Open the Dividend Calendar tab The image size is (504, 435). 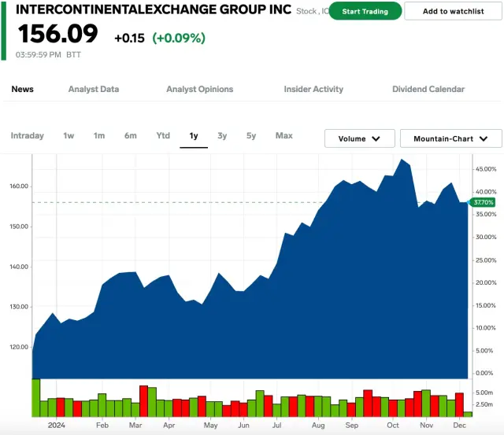coord(428,89)
